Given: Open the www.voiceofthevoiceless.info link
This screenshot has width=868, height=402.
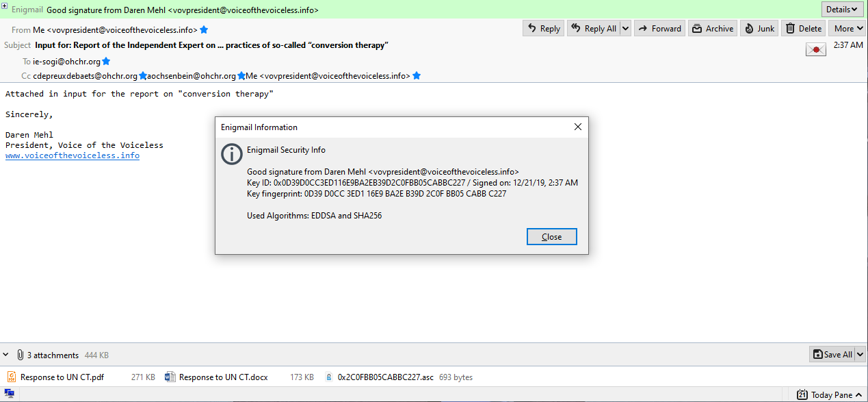Looking at the screenshot, I should click(x=73, y=155).
